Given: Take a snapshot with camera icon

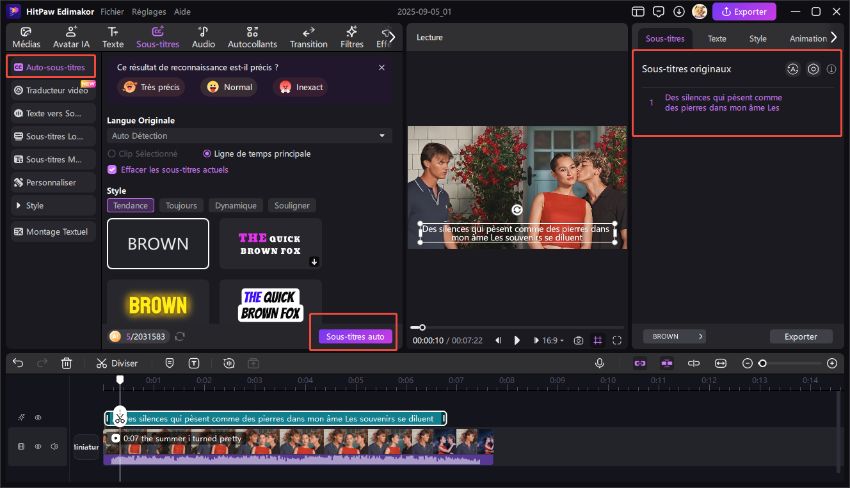Looking at the screenshot, I should click(x=578, y=340).
